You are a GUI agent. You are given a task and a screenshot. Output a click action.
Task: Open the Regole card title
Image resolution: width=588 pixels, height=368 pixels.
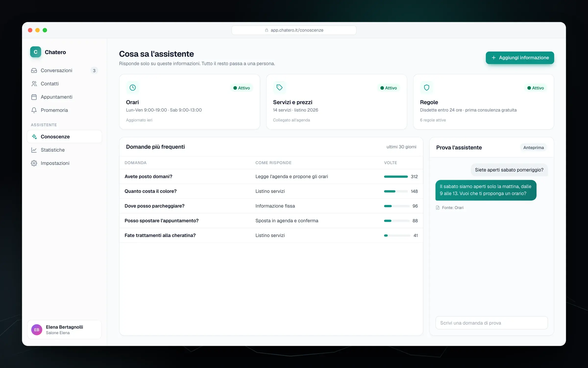429,102
